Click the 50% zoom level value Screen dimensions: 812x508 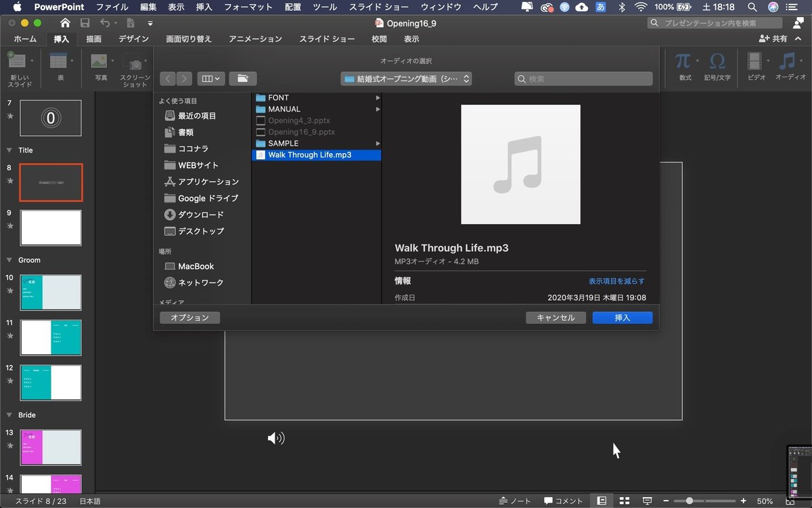(x=765, y=501)
